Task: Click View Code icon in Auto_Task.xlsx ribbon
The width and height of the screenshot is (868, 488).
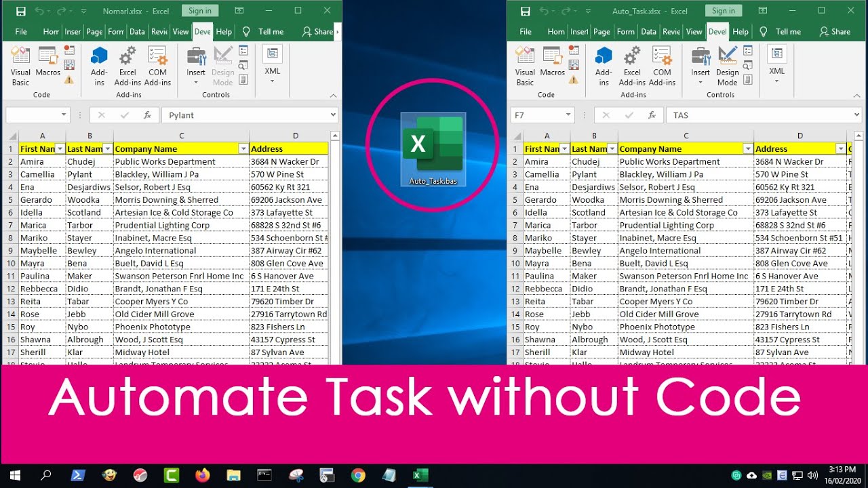Action: (748, 65)
